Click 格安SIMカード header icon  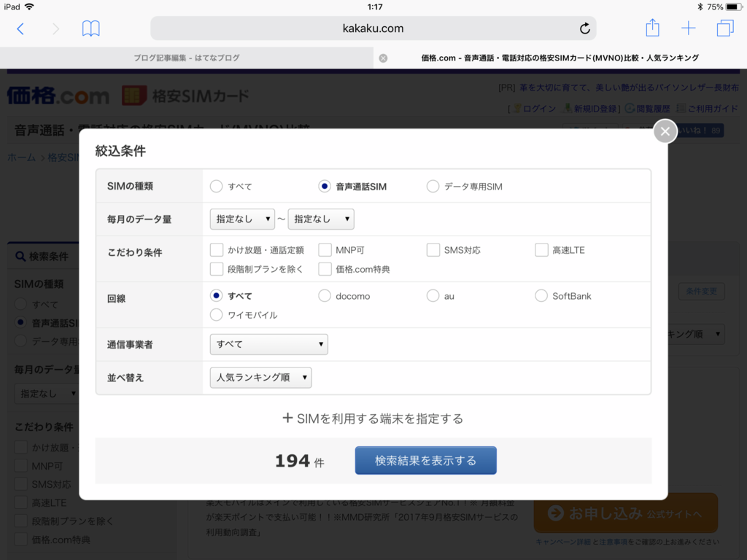(134, 96)
